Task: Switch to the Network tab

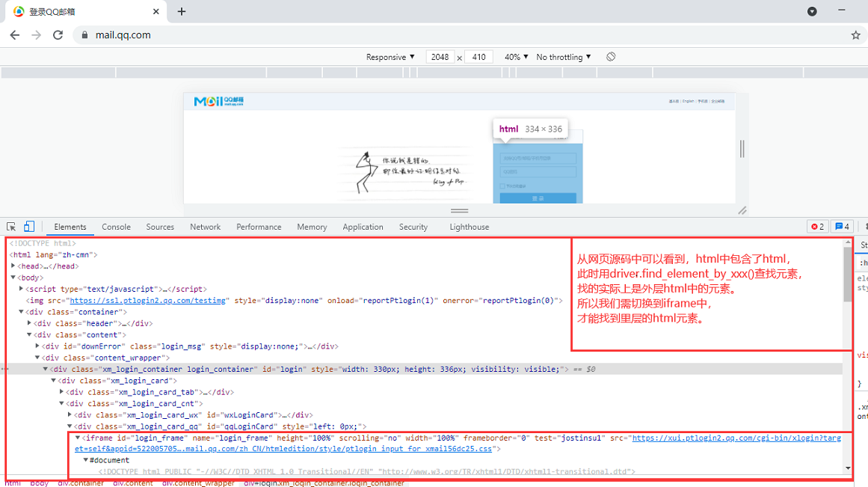Action: coord(206,227)
